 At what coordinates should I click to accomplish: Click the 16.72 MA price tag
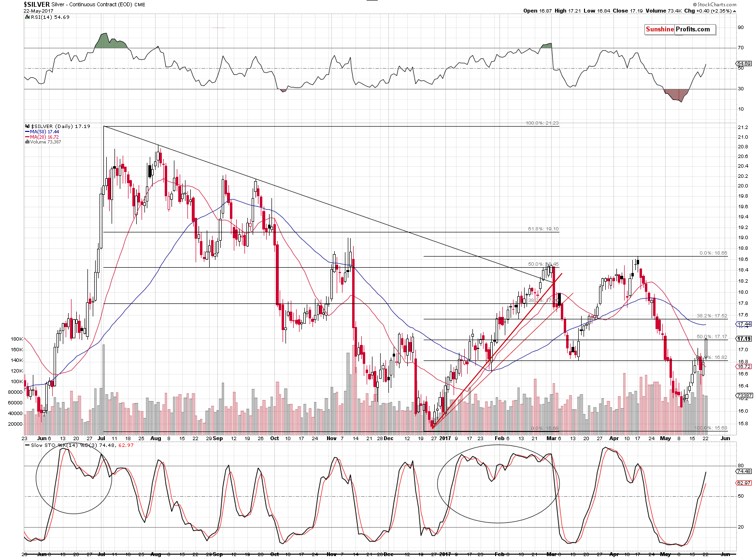744,367
